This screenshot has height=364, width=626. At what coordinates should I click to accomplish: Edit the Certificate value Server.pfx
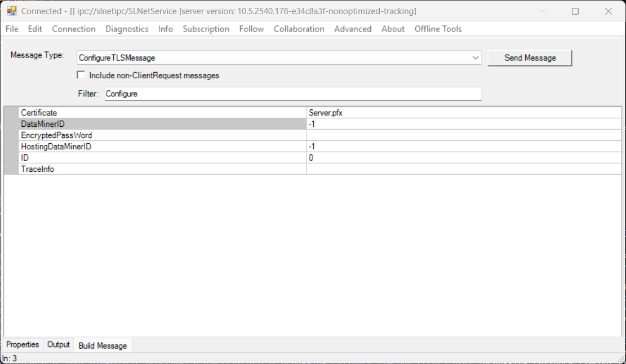[x=463, y=113]
